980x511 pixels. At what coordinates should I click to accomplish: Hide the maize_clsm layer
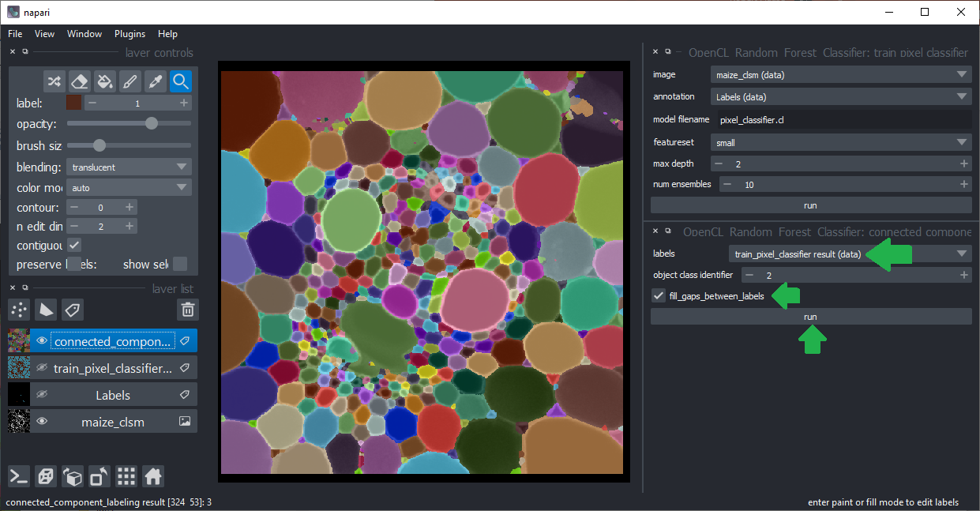coord(42,422)
